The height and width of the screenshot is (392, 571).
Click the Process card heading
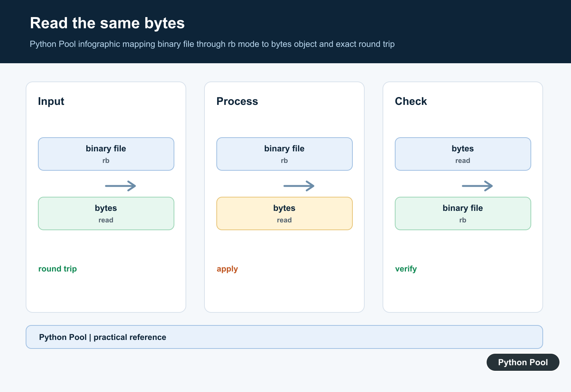[x=237, y=101]
